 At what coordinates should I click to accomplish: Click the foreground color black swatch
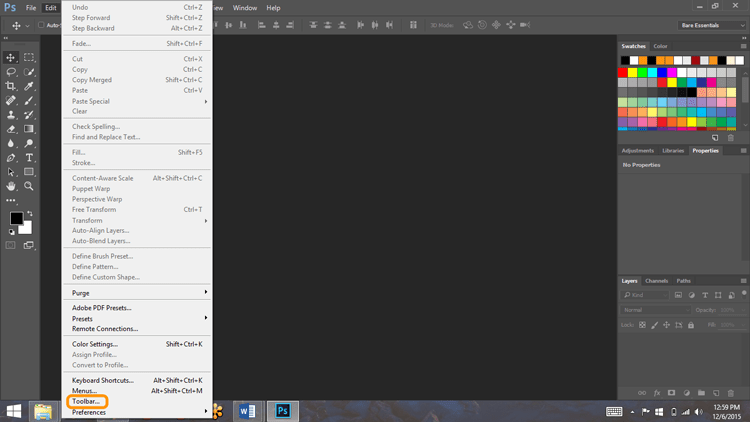click(x=16, y=218)
